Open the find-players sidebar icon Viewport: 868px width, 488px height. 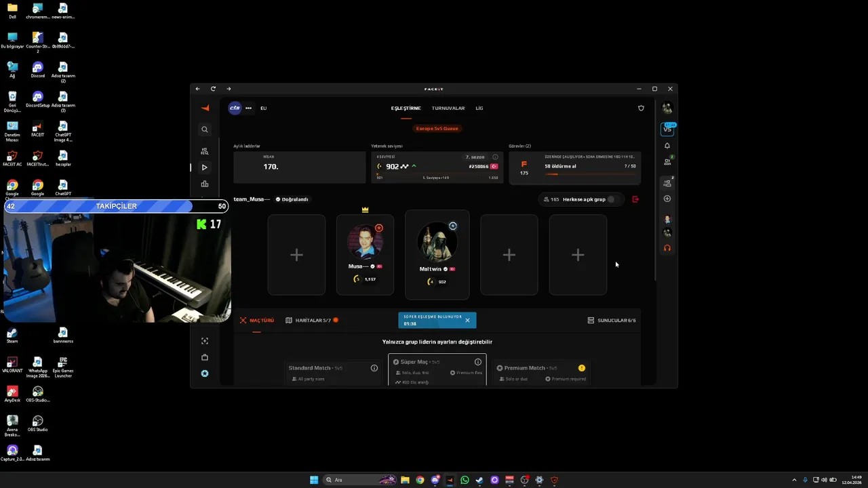[x=205, y=151]
